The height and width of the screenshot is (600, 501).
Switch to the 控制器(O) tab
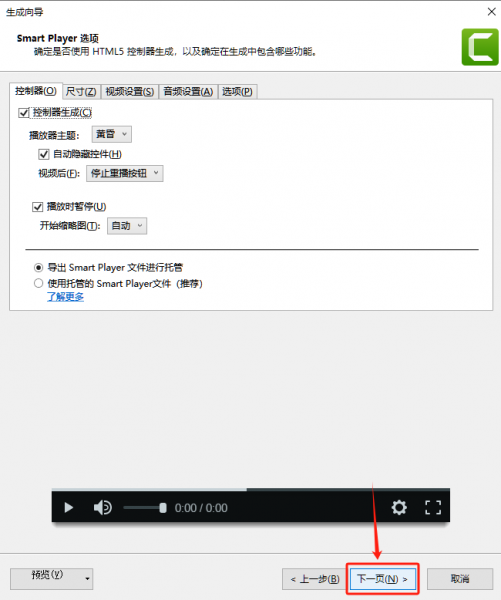(36, 91)
